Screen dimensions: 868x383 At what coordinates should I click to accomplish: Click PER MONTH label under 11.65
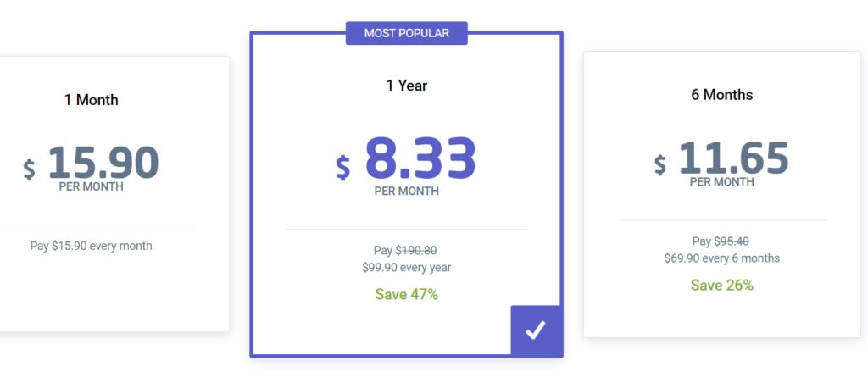[x=722, y=182]
